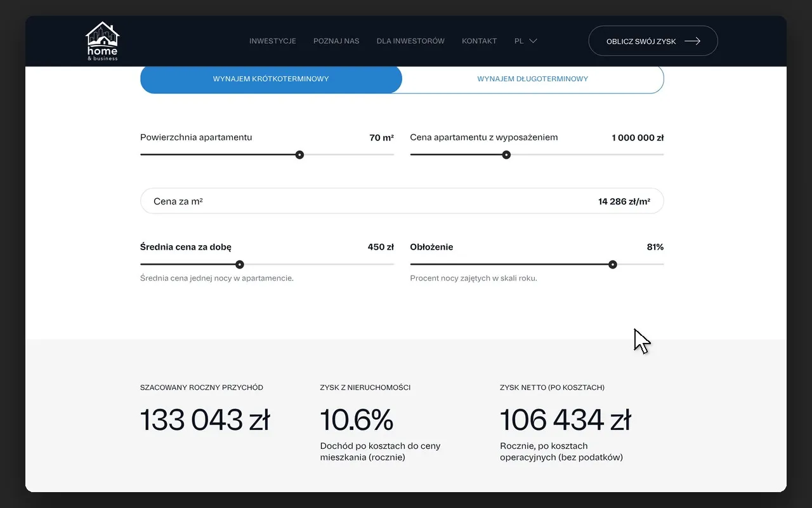Click the Cena apartamentu z wyposażeniem label
This screenshot has width=812, height=508.
(x=484, y=138)
